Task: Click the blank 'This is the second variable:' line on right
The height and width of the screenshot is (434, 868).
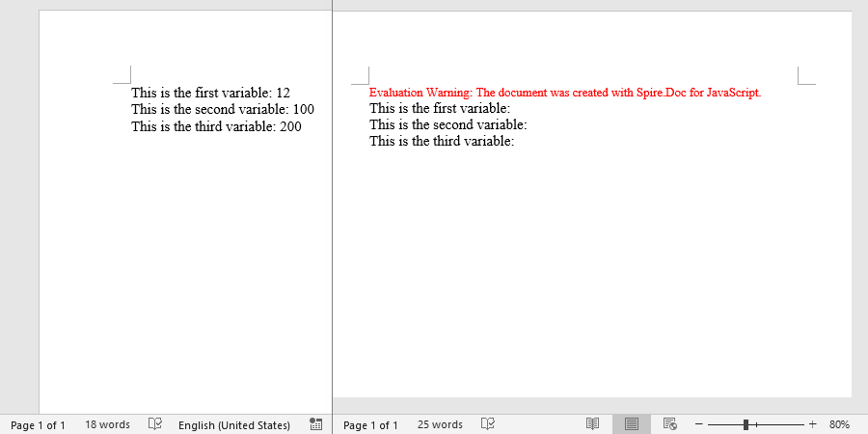Action: click(x=448, y=124)
